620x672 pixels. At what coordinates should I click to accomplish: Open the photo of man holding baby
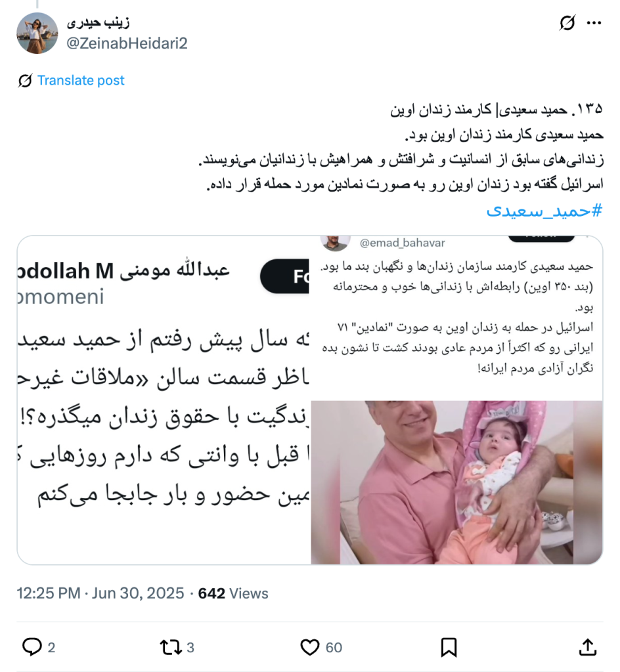click(x=456, y=482)
